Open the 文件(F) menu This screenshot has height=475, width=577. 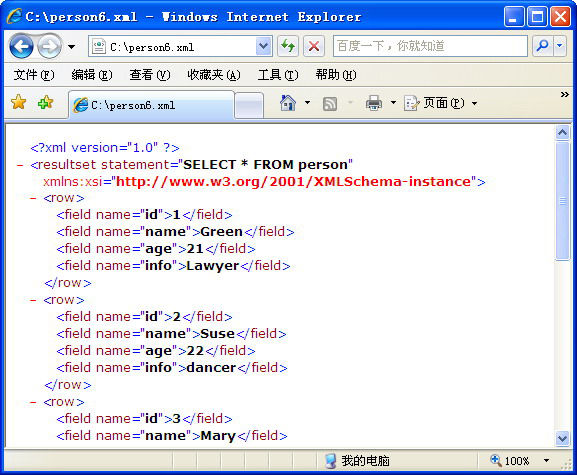(34, 75)
